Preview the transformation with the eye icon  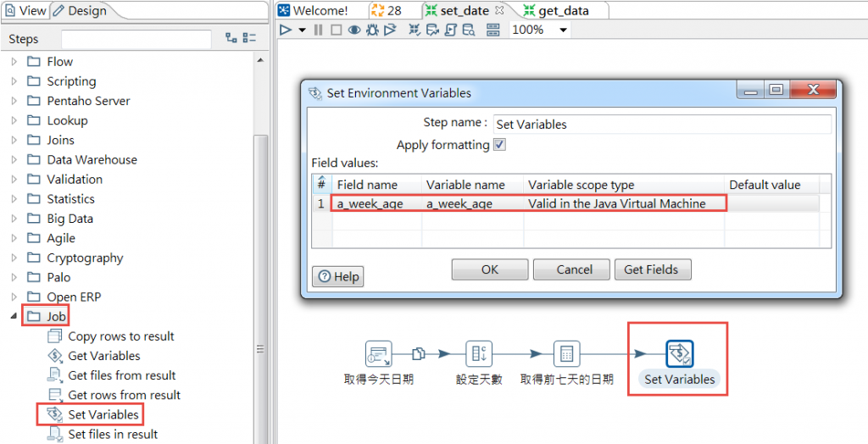click(x=354, y=30)
